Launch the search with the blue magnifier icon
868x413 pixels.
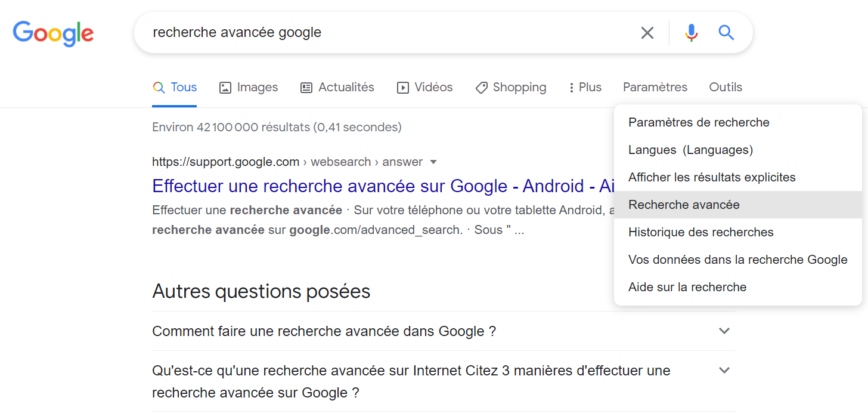(726, 33)
